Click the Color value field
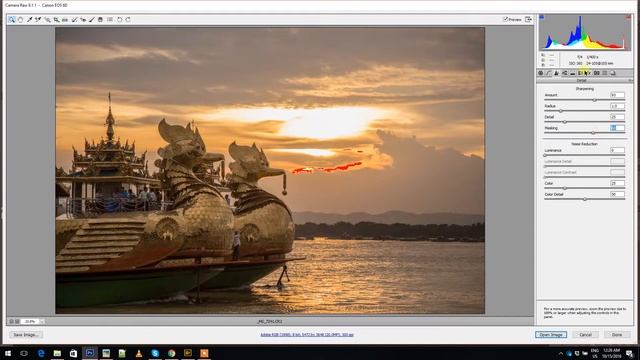Viewport: 640px width, 360px height. click(x=617, y=183)
